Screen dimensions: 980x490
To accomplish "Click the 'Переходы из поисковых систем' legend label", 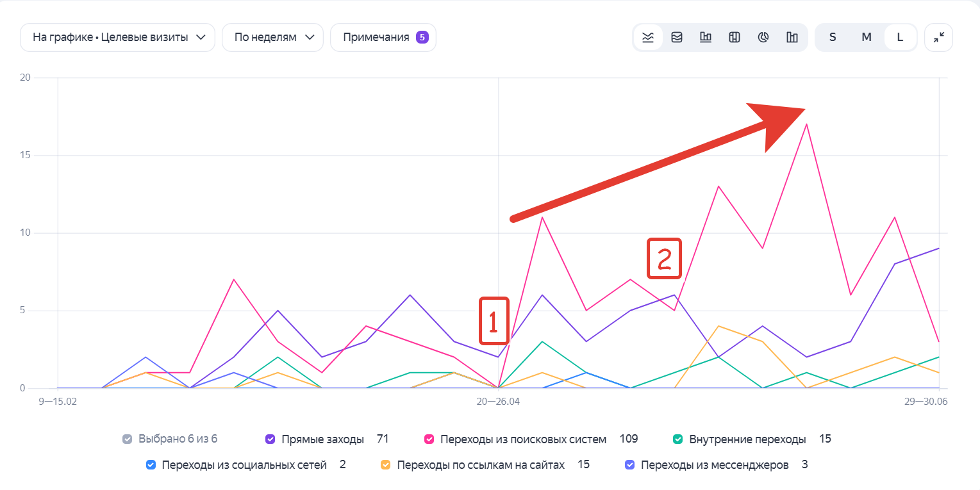I will 523,439.
